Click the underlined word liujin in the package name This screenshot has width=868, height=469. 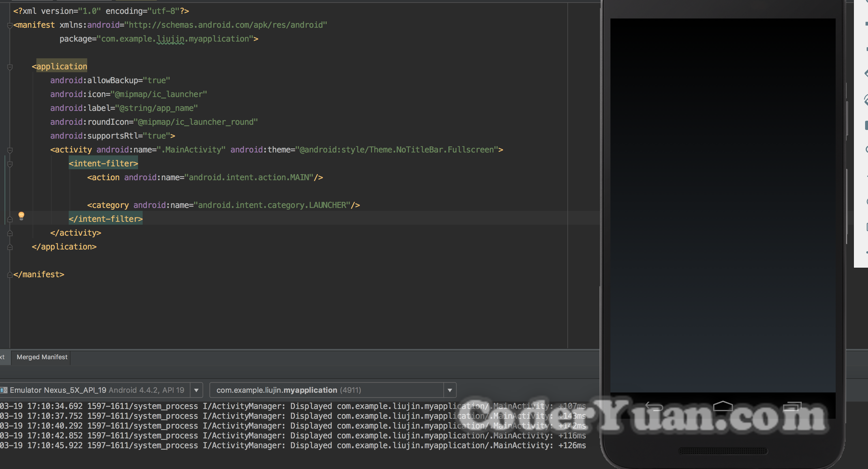[x=170, y=39]
